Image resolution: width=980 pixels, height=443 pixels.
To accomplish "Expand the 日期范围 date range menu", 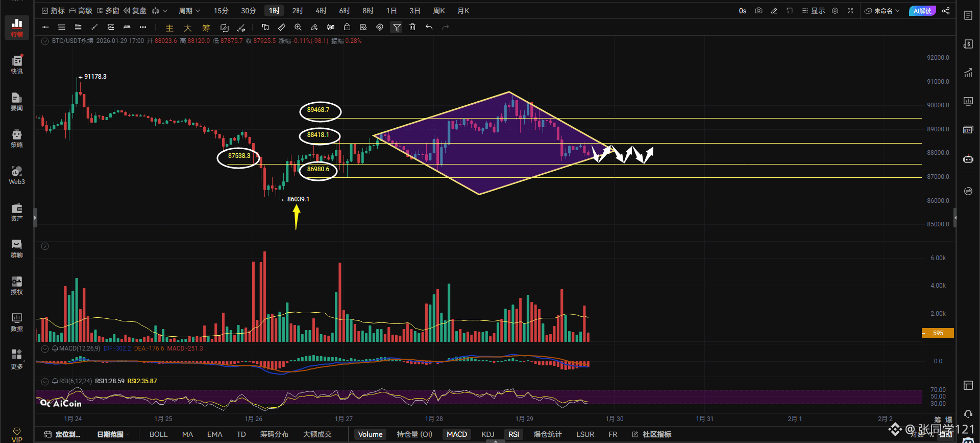I will pyautogui.click(x=112, y=434).
